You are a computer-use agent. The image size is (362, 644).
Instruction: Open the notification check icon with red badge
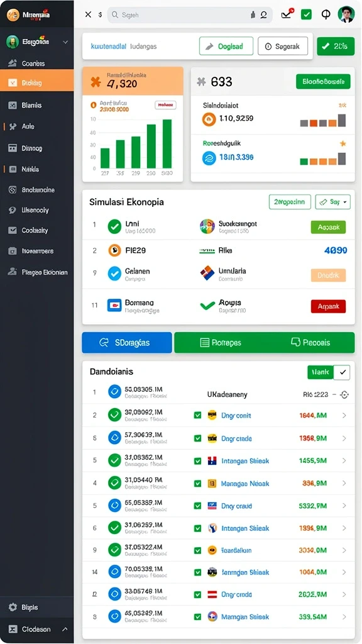287,14
